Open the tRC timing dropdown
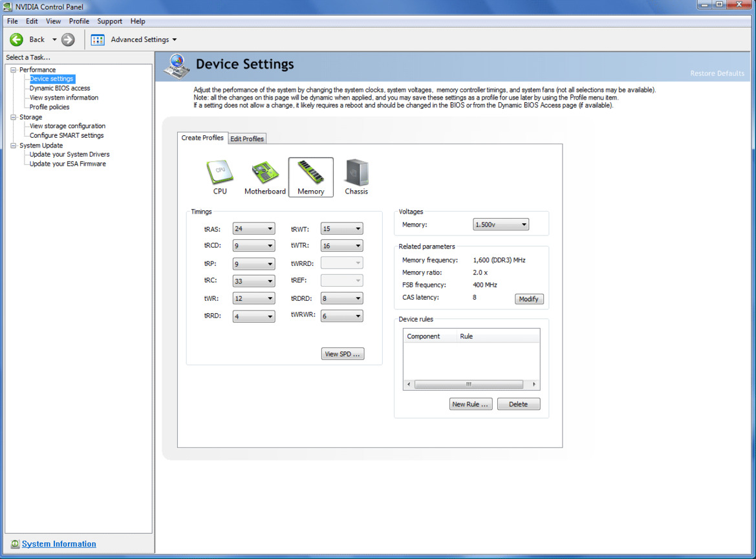The height and width of the screenshot is (559, 756). [x=254, y=281]
